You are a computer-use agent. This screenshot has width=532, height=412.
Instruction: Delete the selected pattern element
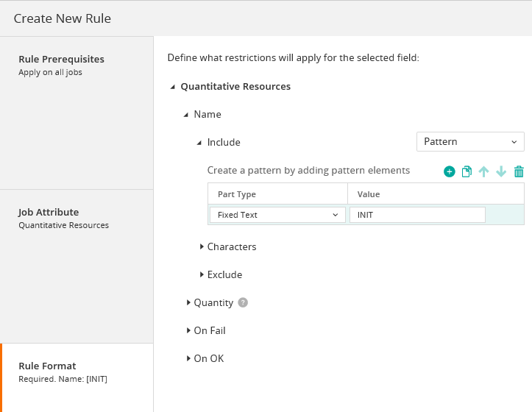coord(519,171)
